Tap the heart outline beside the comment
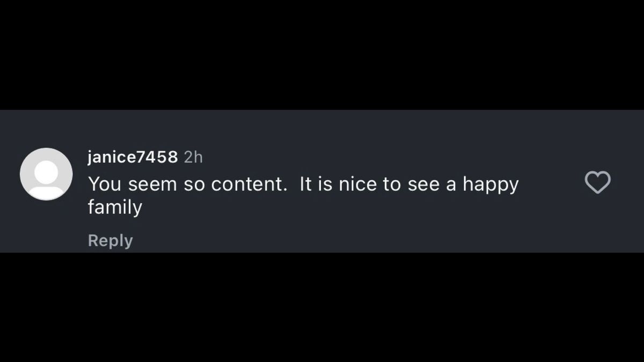 [x=597, y=182]
